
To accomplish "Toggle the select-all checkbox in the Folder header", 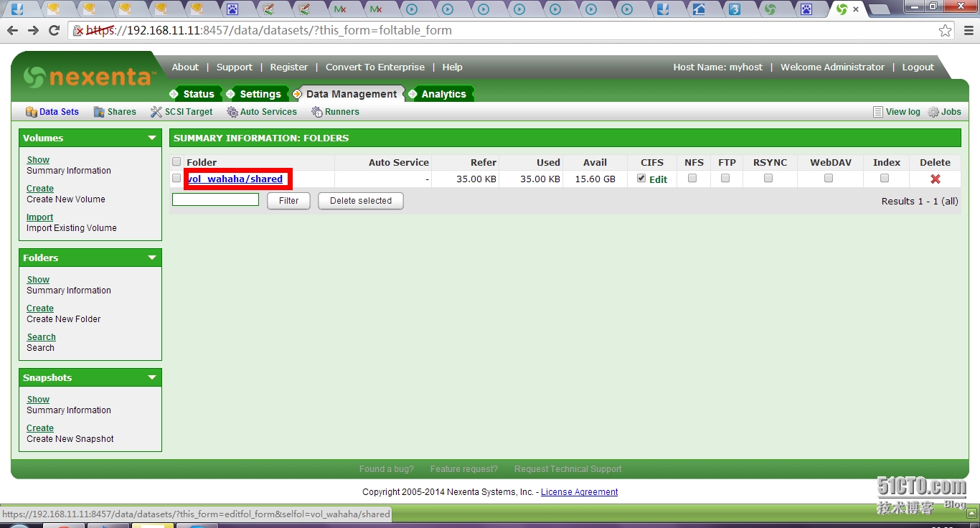I will click(x=176, y=162).
